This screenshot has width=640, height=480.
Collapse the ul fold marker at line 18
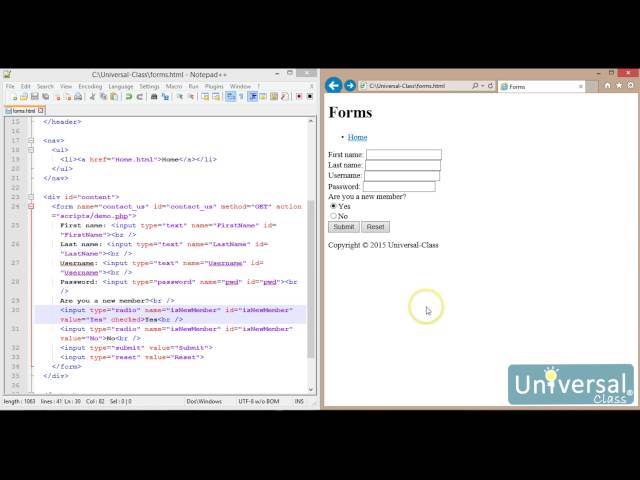click(x=31, y=150)
